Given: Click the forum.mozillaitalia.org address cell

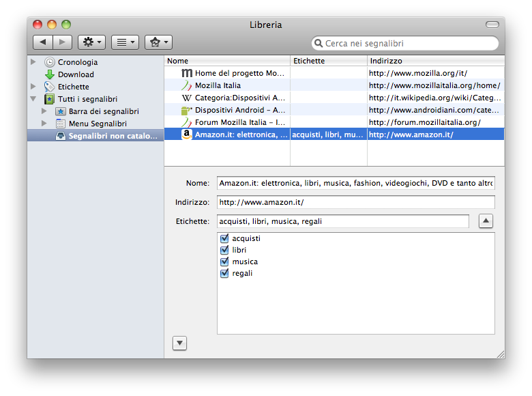Looking at the screenshot, I should [436, 122].
